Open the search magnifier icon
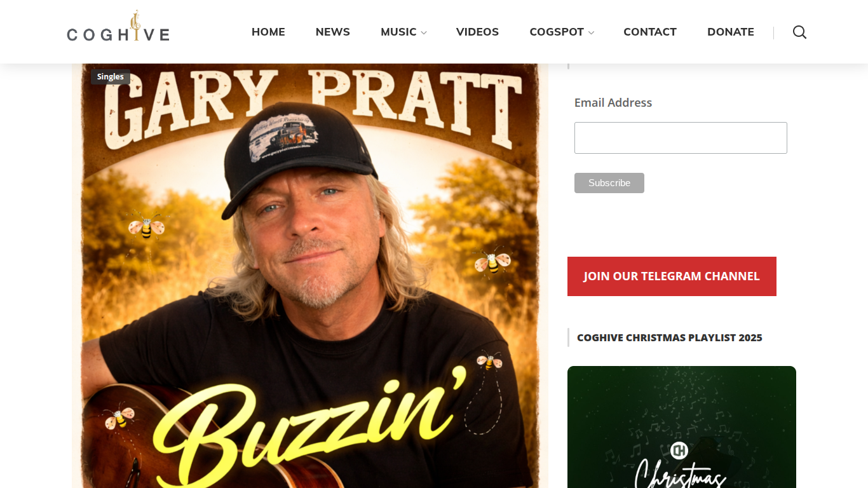The image size is (868, 488). pyautogui.click(x=799, y=32)
